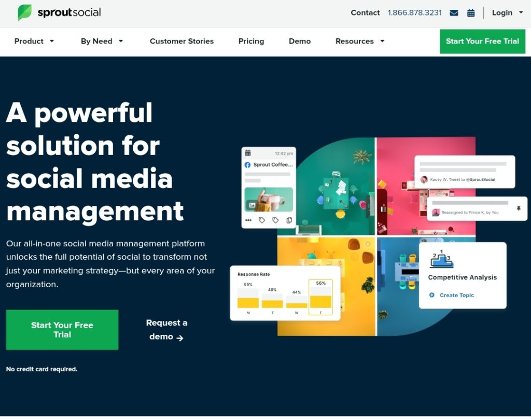Screen dimensions: 531x420
Task: Click the "12:42 pm" timestamp
Action: tap(284, 153)
